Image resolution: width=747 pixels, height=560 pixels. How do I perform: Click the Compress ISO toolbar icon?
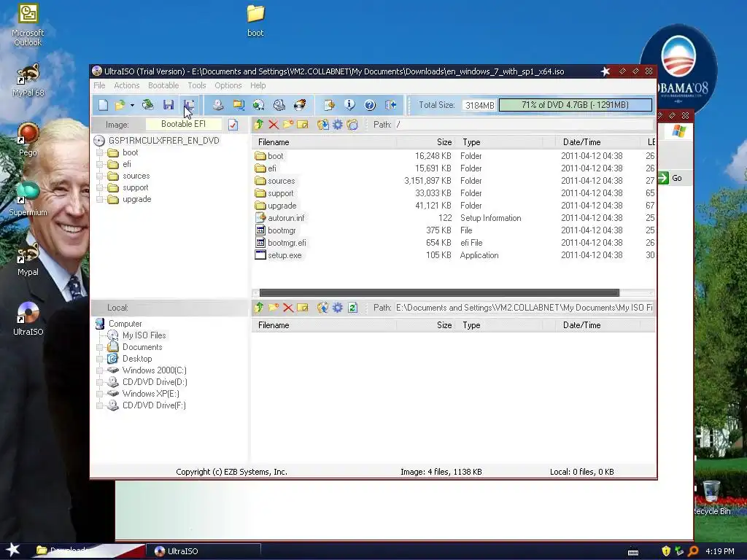[239, 105]
